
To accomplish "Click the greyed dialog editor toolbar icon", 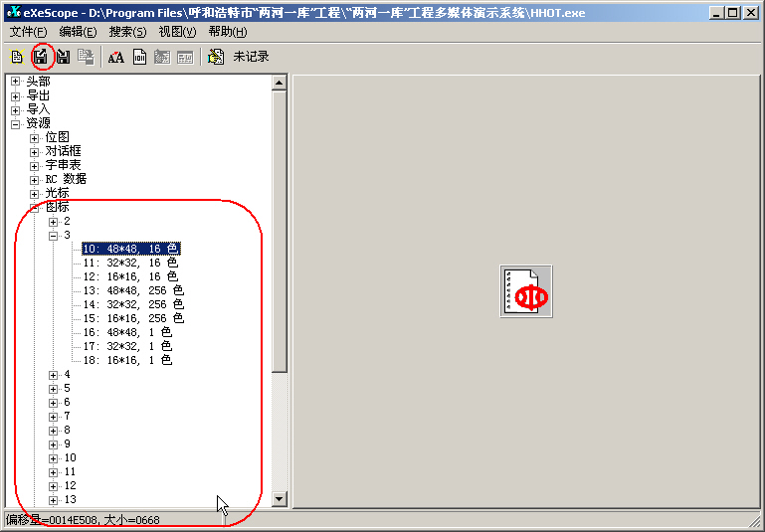I will click(162, 57).
